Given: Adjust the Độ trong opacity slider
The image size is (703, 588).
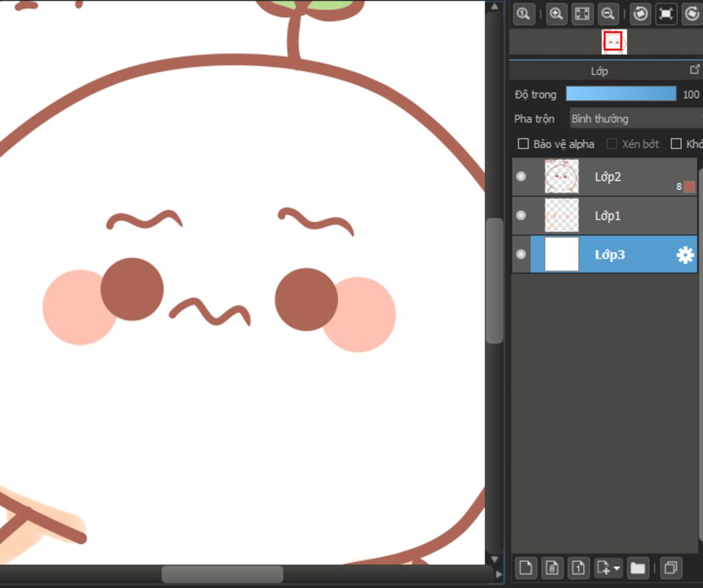Looking at the screenshot, I should click(x=621, y=94).
